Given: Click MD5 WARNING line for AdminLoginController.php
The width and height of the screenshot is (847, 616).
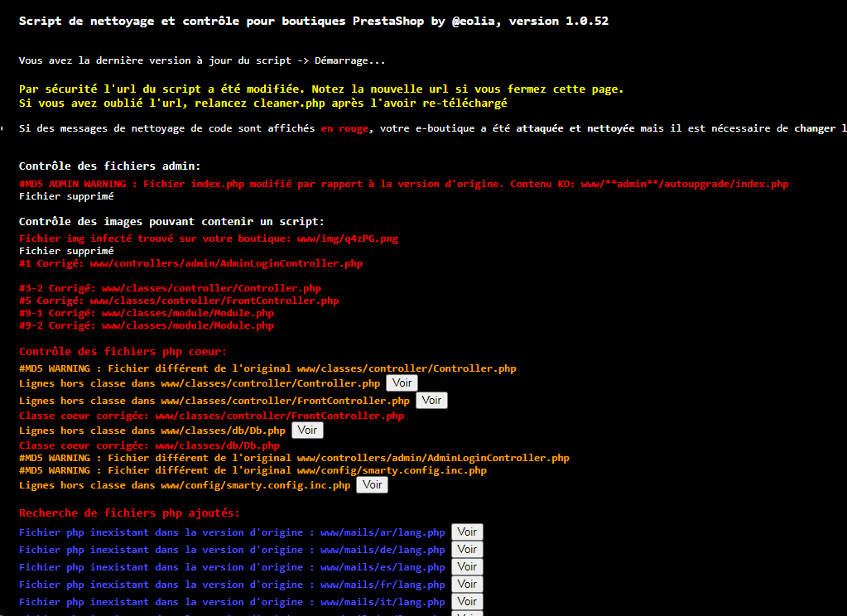Looking at the screenshot, I should pos(295,458).
